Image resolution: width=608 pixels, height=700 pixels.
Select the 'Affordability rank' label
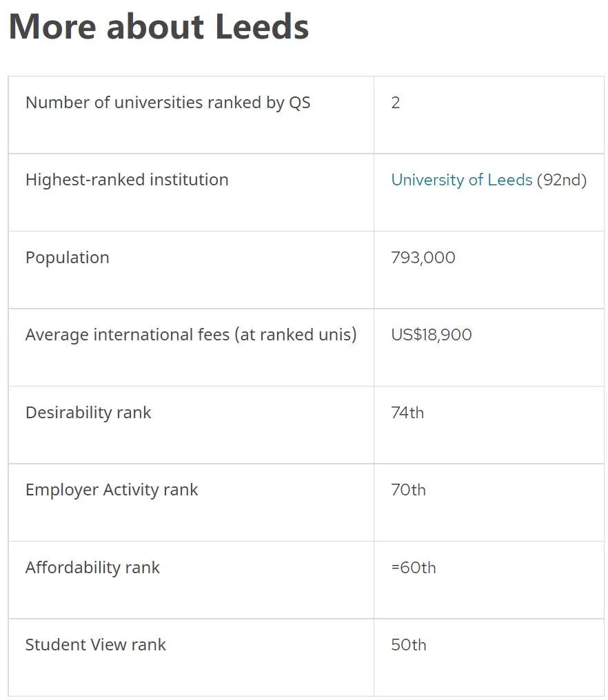[92, 568]
